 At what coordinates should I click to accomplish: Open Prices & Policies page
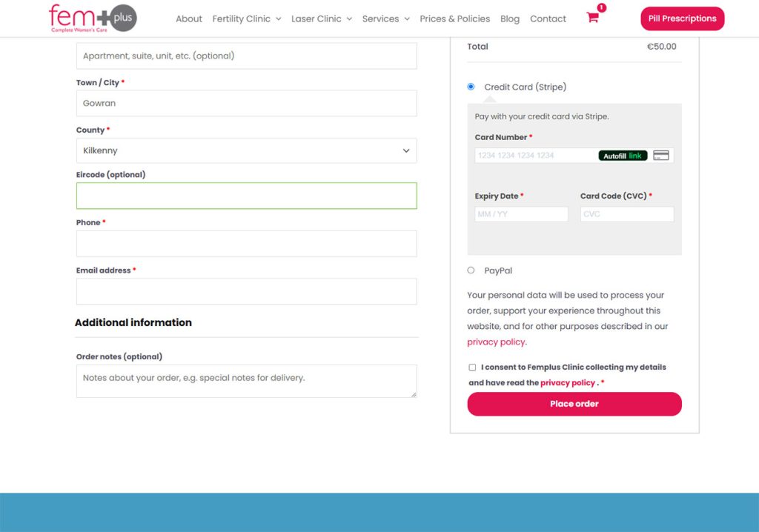pyautogui.click(x=454, y=19)
